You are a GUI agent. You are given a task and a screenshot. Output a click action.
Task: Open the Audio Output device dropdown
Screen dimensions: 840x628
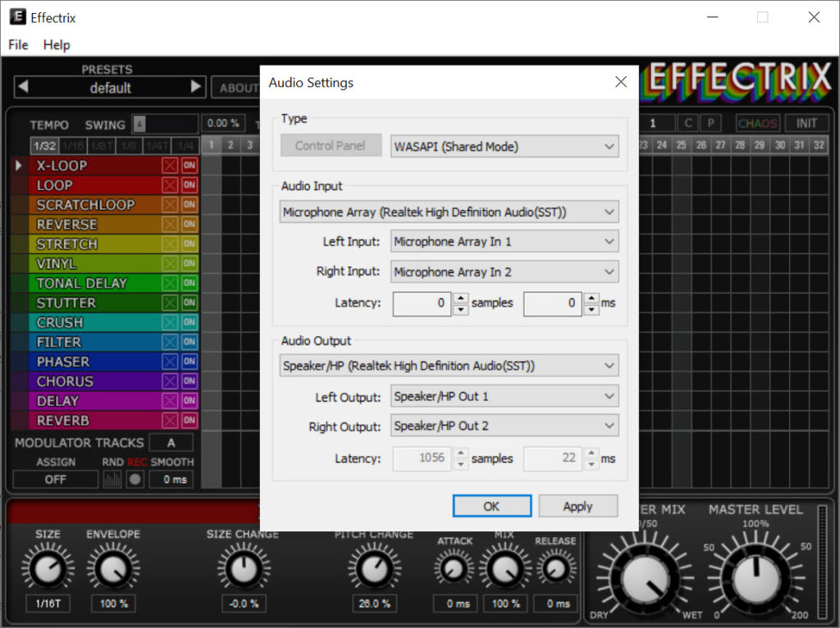coord(449,366)
